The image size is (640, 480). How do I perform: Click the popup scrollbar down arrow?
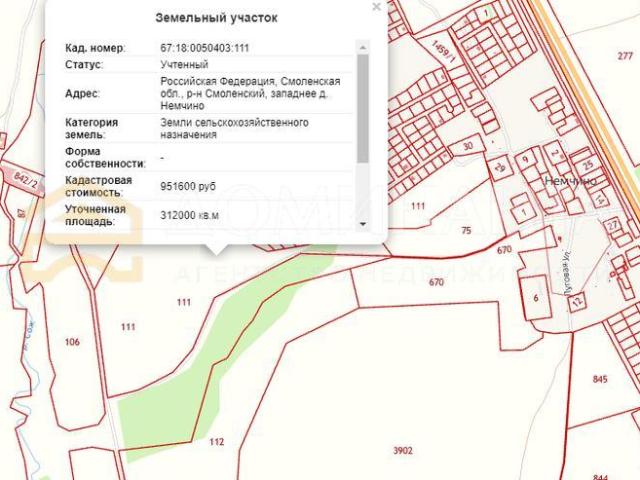coord(362,224)
